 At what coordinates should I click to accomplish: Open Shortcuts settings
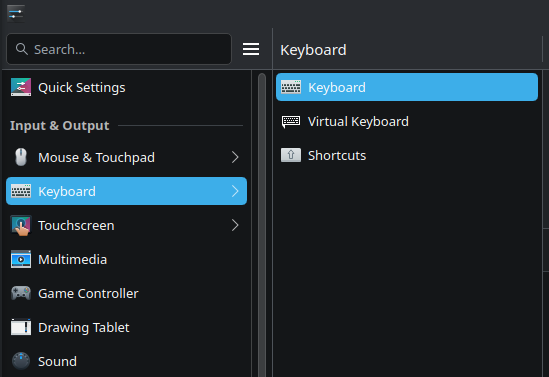pos(407,155)
